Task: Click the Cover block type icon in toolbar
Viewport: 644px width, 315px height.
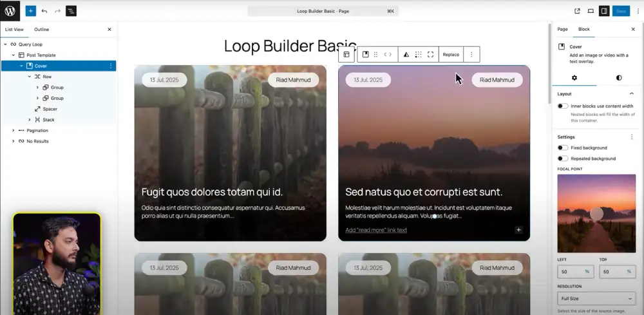Action: pyautogui.click(x=365, y=54)
